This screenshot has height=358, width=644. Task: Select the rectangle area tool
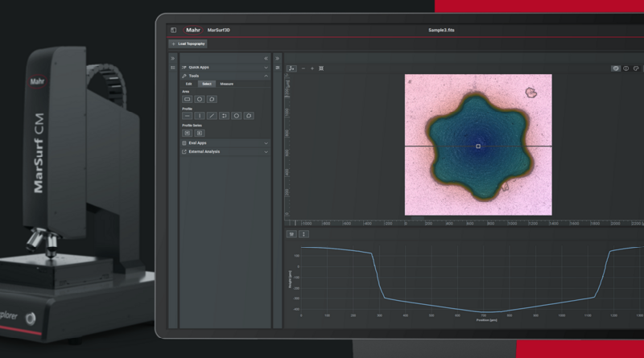pyautogui.click(x=188, y=99)
